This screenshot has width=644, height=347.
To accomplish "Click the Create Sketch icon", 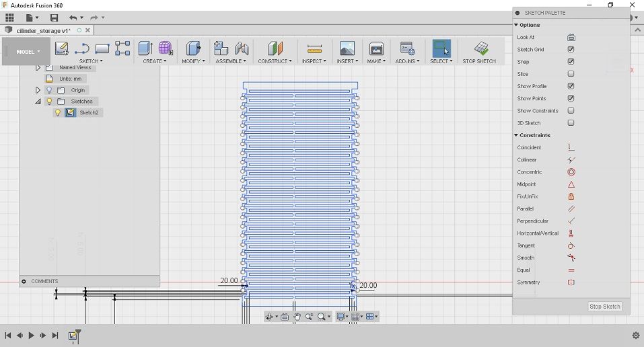I will (62, 48).
